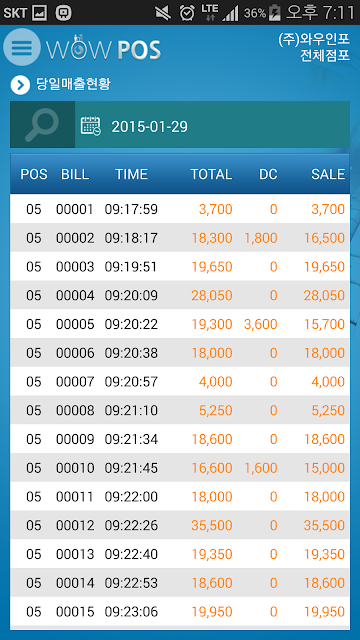Tap 전체점포 store selector text
The width and height of the screenshot is (360, 640).
click(x=325, y=56)
